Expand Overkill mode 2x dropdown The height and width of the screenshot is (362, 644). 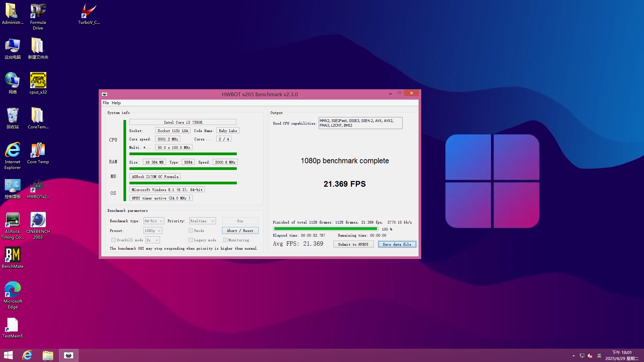[152, 240]
